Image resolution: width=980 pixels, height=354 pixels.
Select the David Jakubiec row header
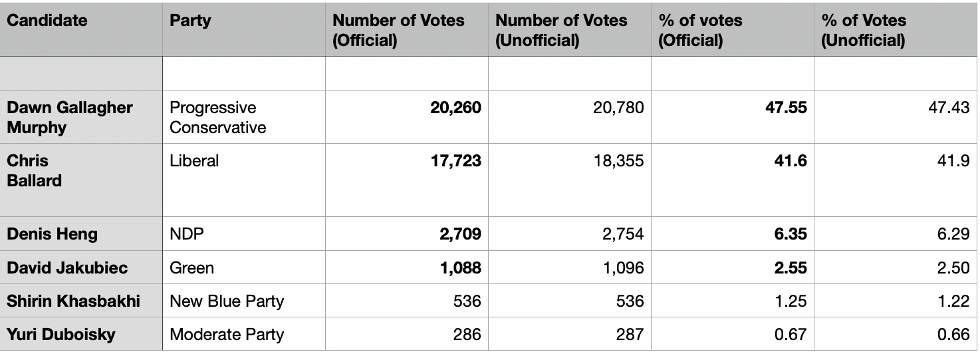pyautogui.click(x=81, y=267)
